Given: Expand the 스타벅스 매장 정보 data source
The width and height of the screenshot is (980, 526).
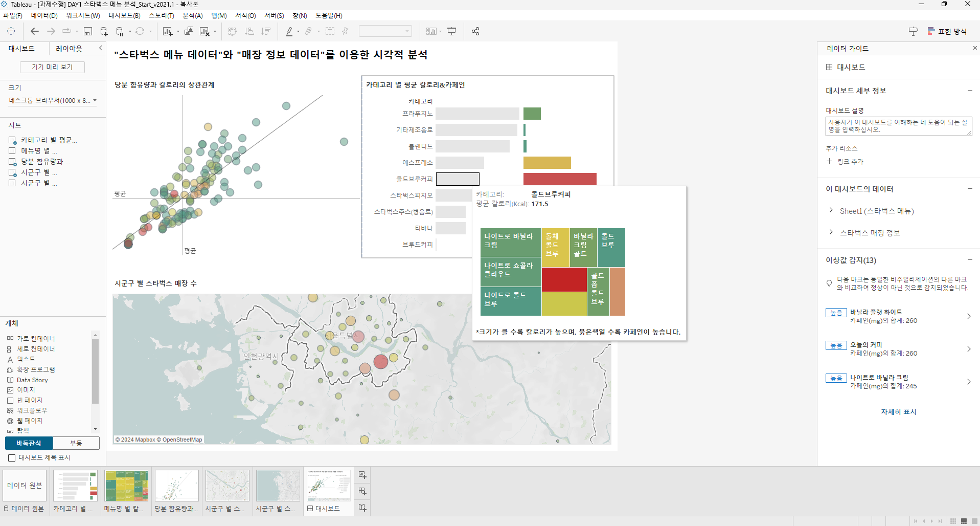Looking at the screenshot, I should 831,232.
